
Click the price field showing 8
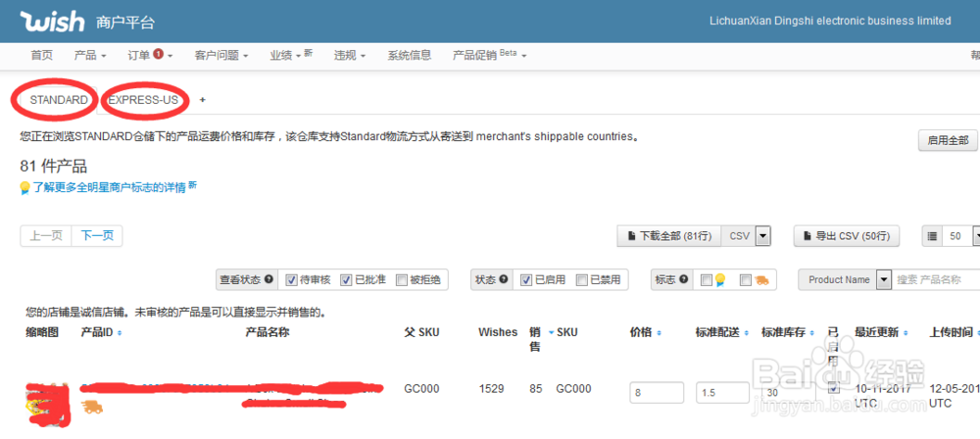click(657, 393)
